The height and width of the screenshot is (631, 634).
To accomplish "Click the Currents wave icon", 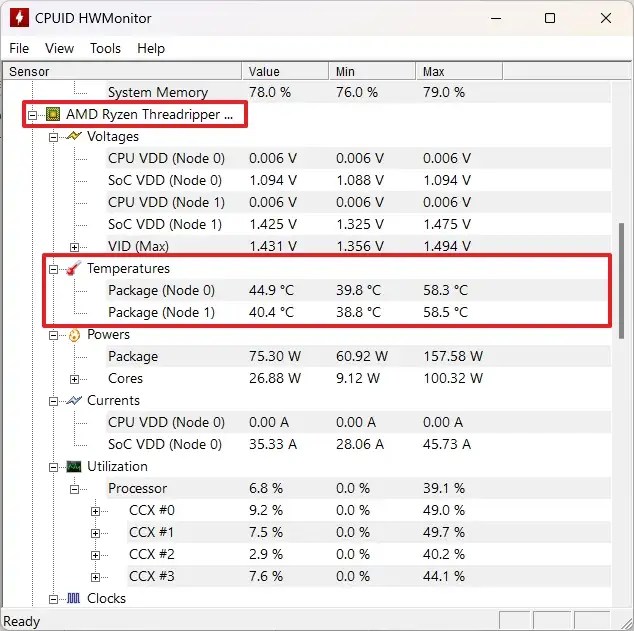I will (x=74, y=401).
